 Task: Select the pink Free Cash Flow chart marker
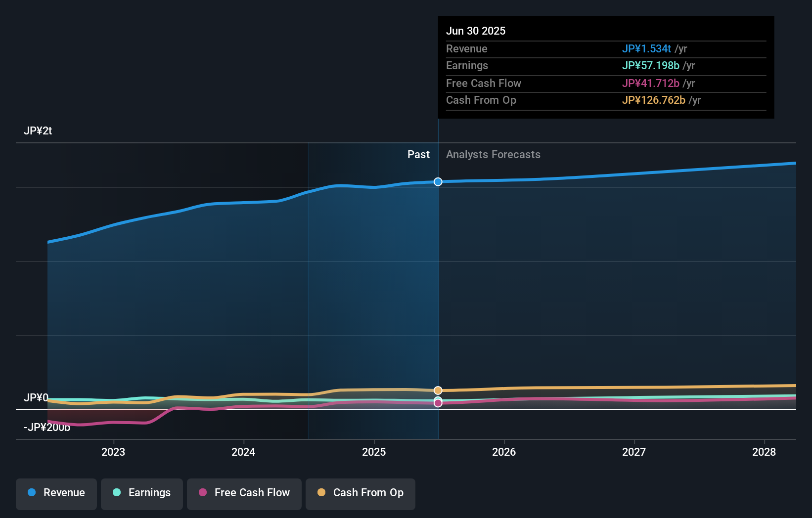(438, 403)
